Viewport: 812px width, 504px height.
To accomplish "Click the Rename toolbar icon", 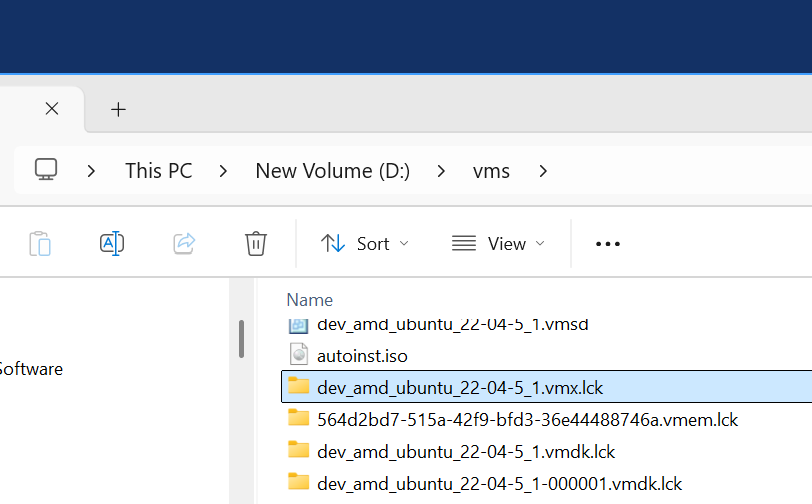I will (x=112, y=243).
